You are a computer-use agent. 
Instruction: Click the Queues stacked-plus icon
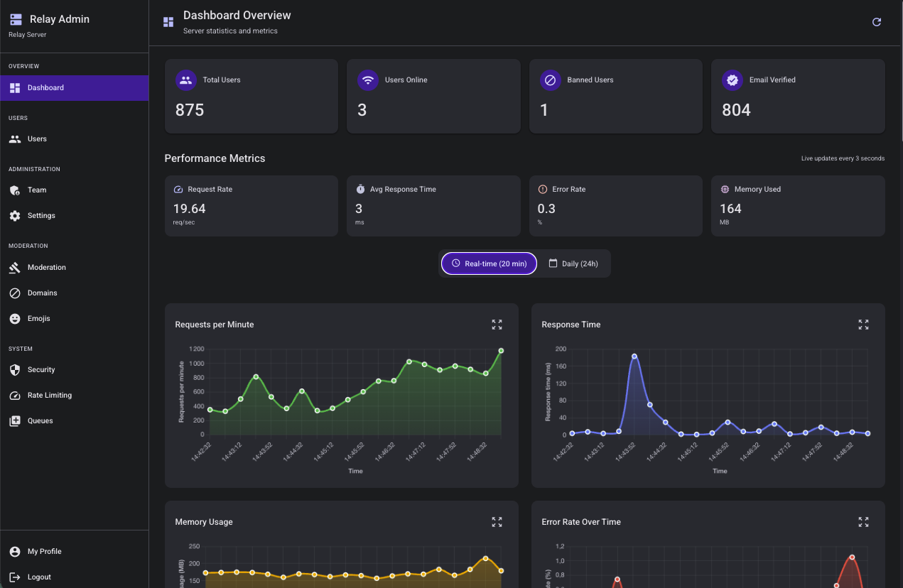(15, 421)
